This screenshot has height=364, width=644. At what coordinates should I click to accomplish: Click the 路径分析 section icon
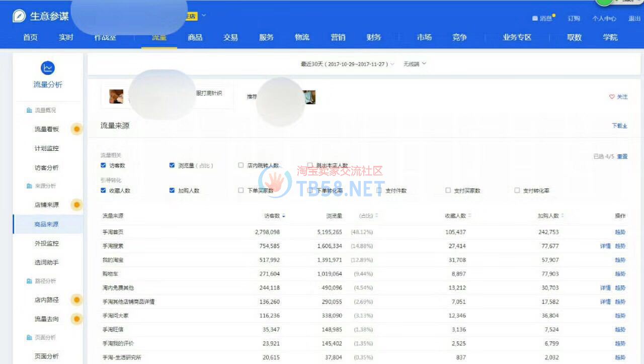29,281
